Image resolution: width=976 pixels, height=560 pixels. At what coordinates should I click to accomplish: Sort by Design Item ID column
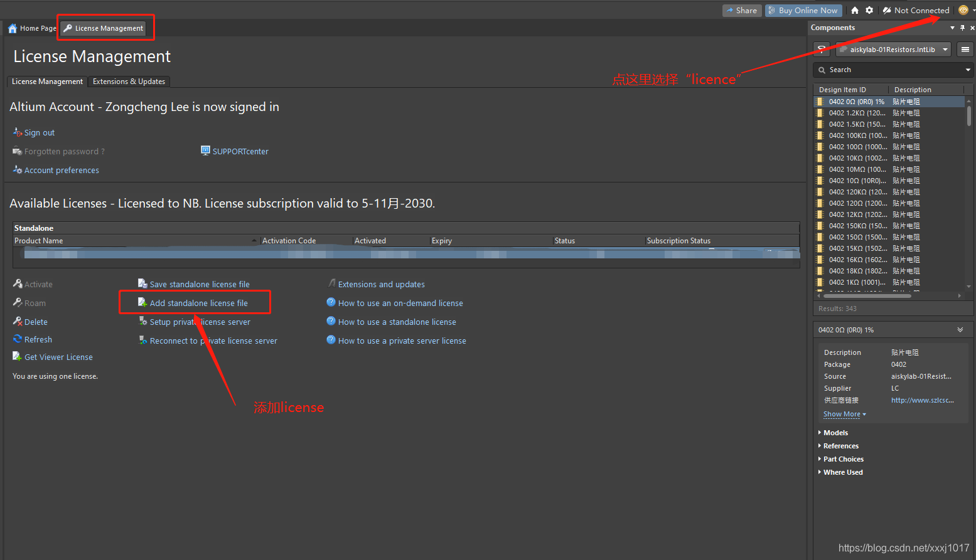pos(852,90)
